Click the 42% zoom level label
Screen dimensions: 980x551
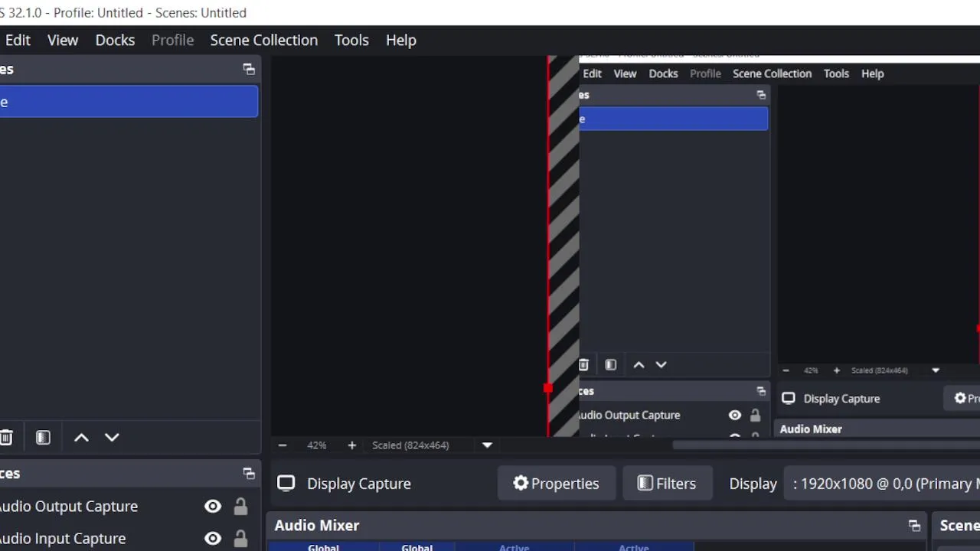point(316,445)
